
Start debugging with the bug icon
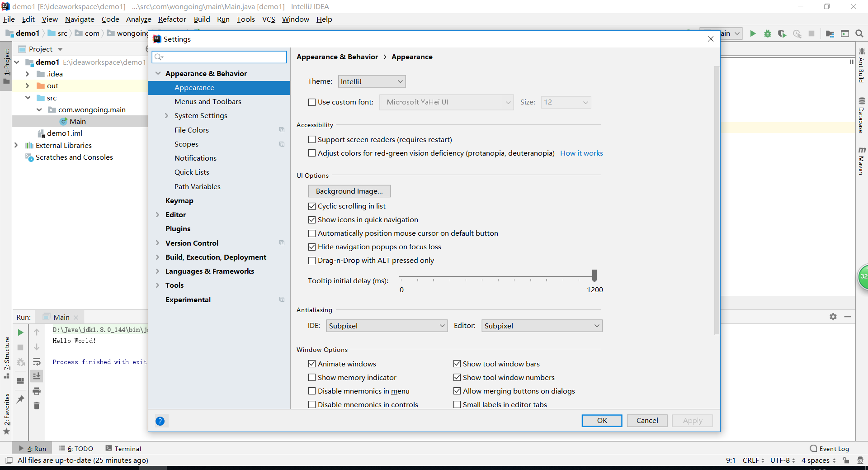pos(768,33)
